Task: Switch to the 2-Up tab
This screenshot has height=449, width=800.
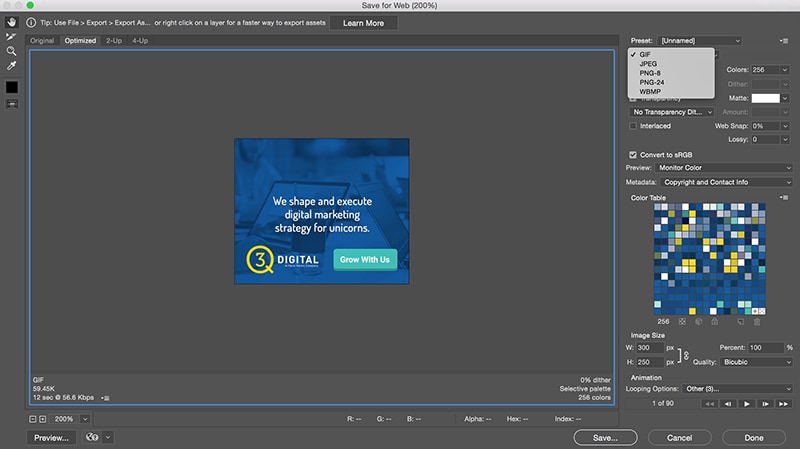Action: (x=114, y=41)
